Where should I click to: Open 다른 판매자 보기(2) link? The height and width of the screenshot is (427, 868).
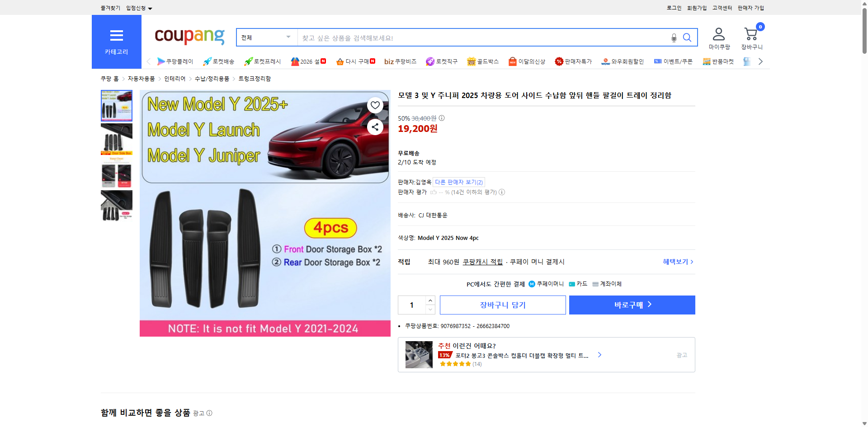tap(459, 182)
